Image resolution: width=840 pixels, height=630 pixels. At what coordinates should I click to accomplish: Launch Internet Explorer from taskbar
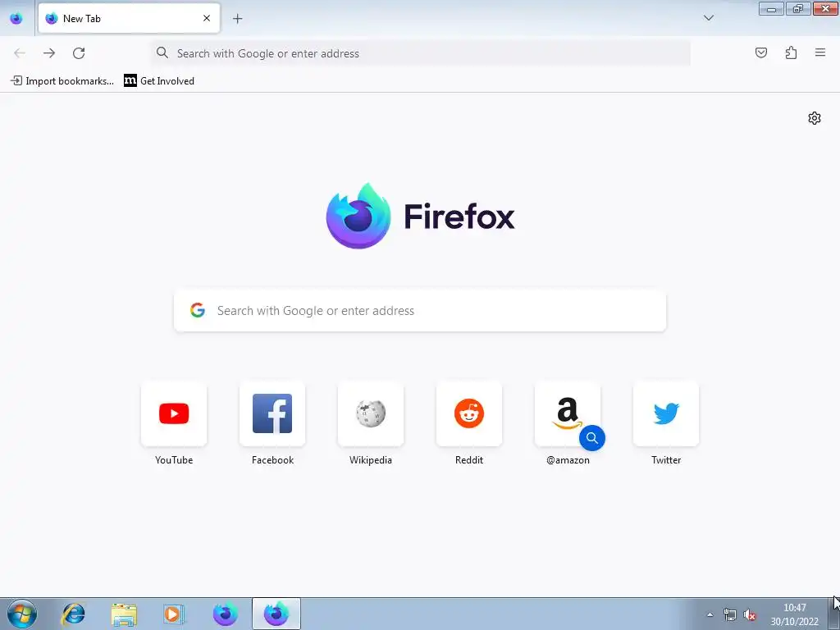coord(73,614)
